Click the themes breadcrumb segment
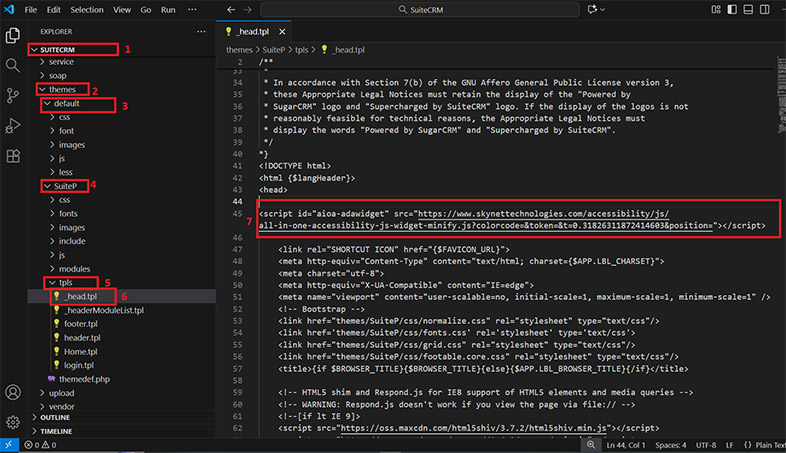Screen dimensions: 786x453 pyautogui.click(x=239, y=50)
